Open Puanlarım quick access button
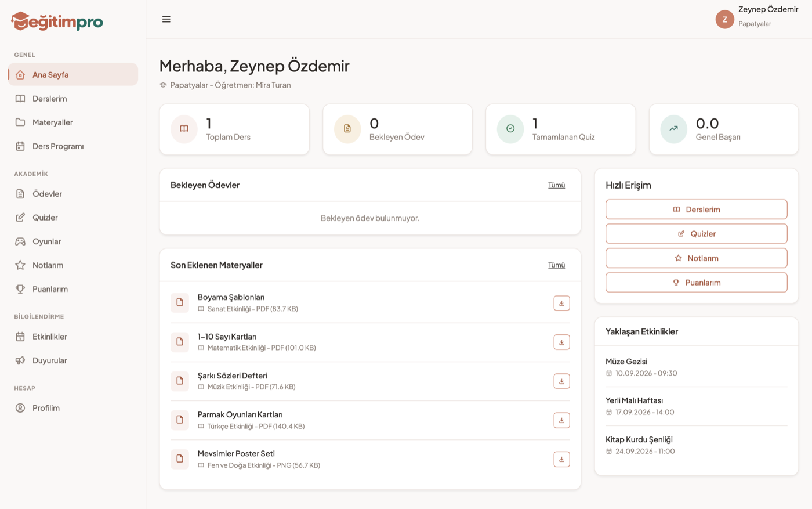This screenshot has height=509, width=812. click(x=696, y=283)
